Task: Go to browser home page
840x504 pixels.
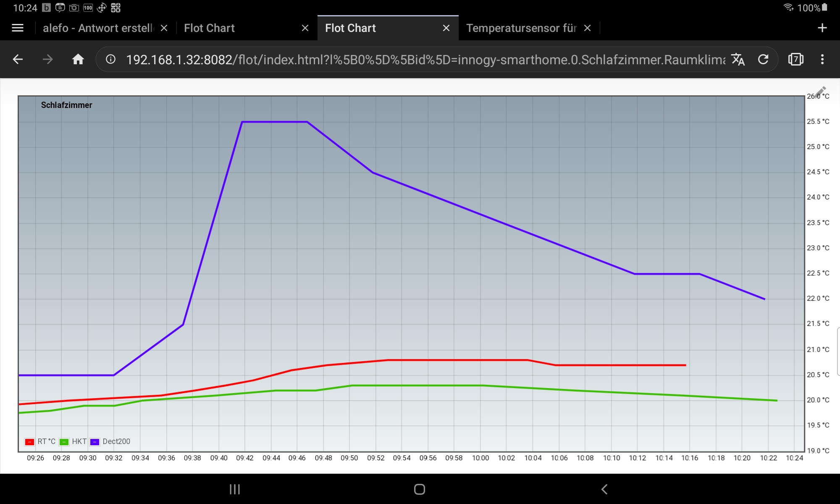Action: click(78, 59)
